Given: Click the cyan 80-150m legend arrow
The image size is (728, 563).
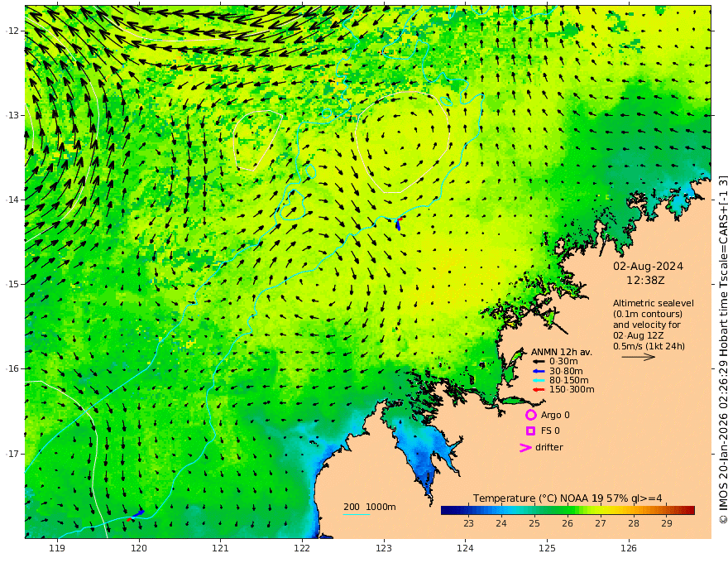Looking at the screenshot, I should [x=539, y=381].
